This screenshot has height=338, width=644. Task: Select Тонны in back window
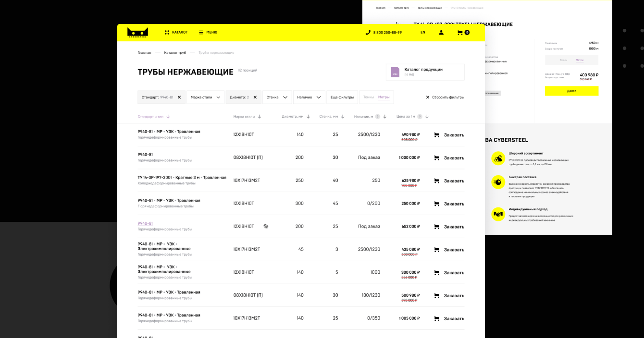pyautogui.click(x=563, y=60)
